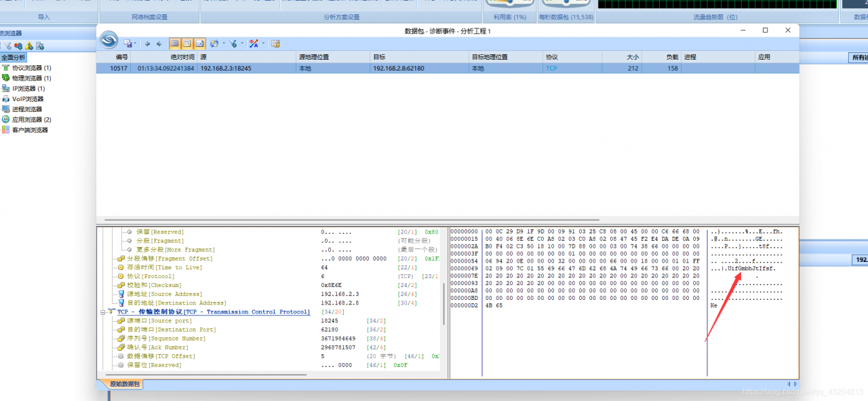The image size is (868, 401).
Task: Open the filter funnel dropdown arrow
Action: pyautogui.click(x=242, y=43)
